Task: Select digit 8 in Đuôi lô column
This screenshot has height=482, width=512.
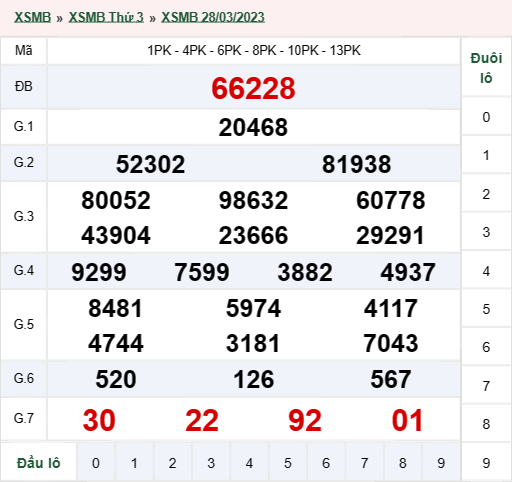Action: pyautogui.click(x=486, y=424)
